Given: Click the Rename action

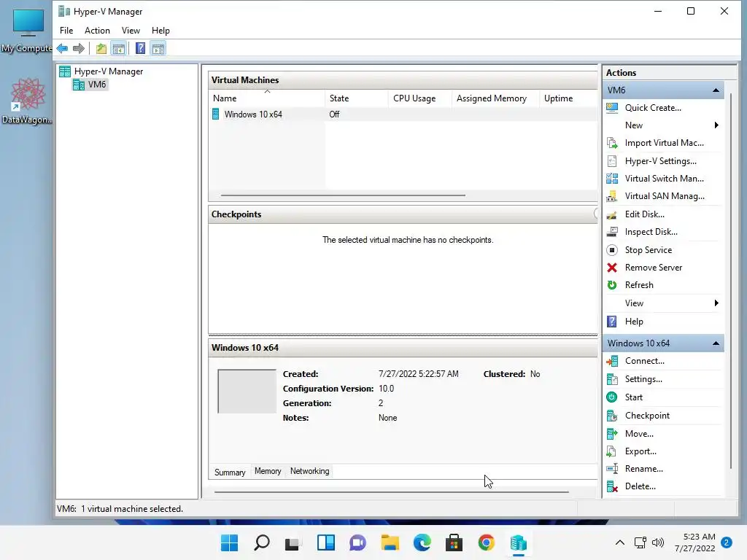Looking at the screenshot, I should pyautogui.click(x=643, y=469).
